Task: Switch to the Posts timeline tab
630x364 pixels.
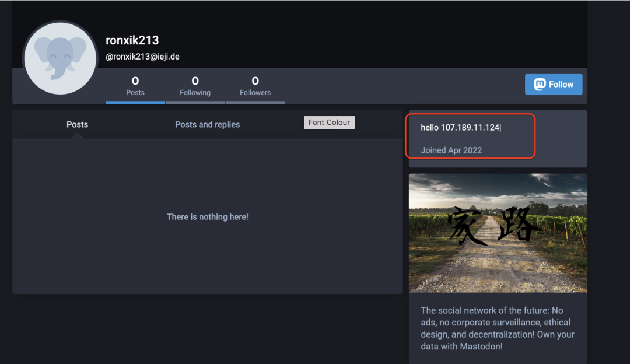Action: pos(77,124)
